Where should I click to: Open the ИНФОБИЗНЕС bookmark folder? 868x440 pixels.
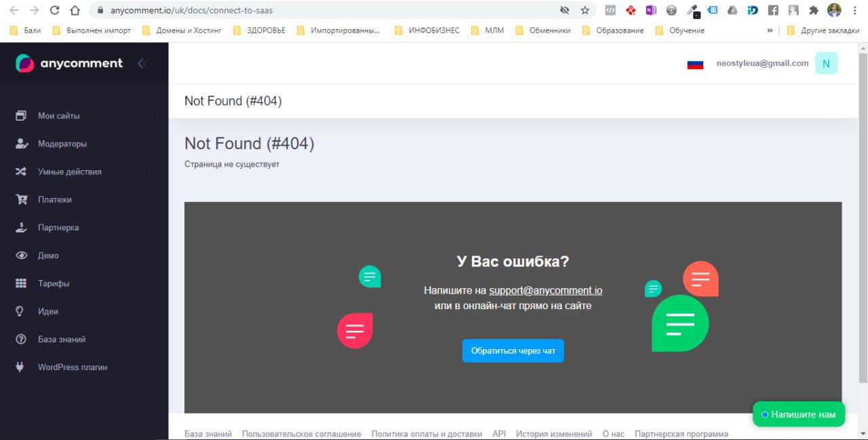click(x=426, y=31)
